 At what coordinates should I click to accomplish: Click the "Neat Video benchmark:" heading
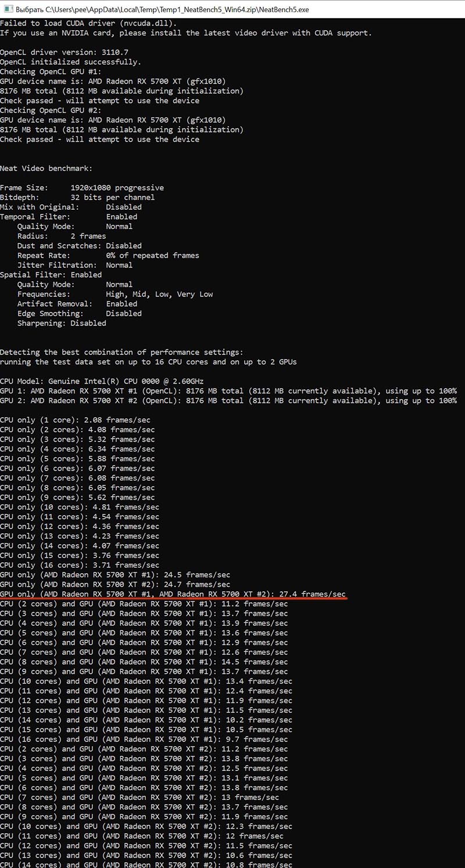46,168
